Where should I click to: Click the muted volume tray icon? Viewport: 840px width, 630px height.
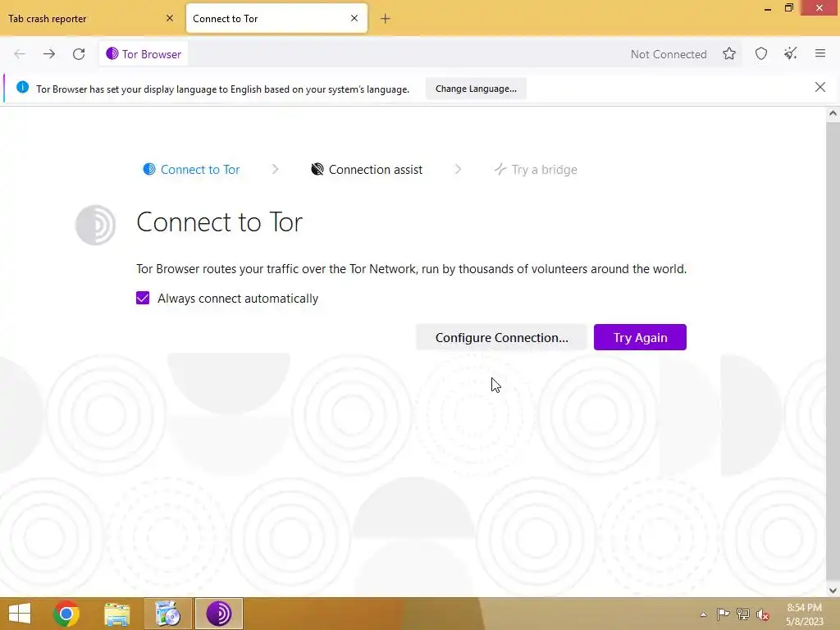click(x=762, y=614)
